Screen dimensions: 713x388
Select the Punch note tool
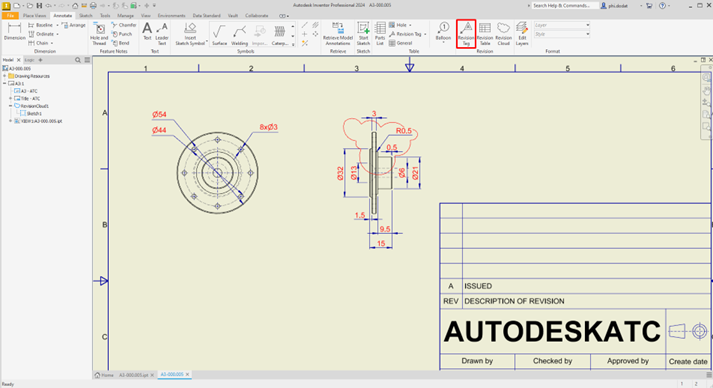[x=122, y=34]
